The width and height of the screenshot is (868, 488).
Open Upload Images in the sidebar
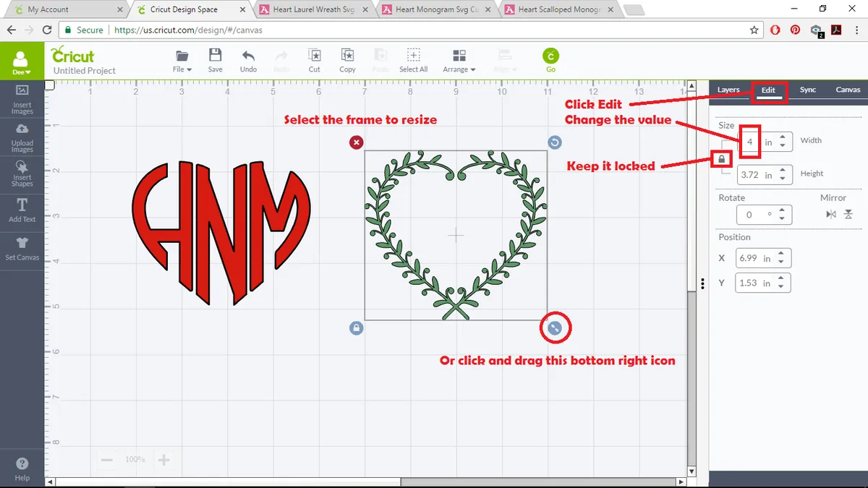click(x=22, y=137)
